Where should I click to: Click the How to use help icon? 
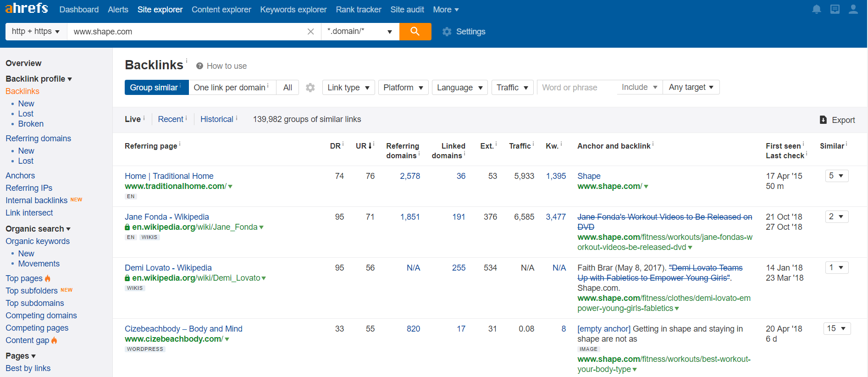pyautogui.click(x=200, y=66)
